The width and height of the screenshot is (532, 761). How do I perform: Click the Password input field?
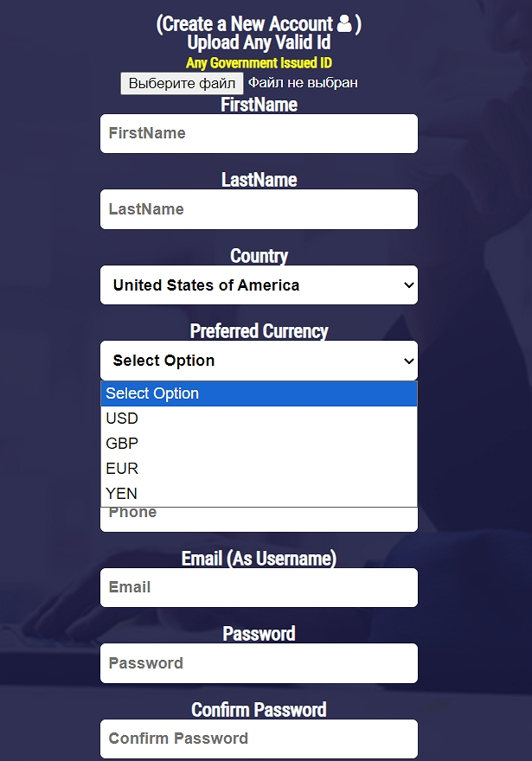259,663
